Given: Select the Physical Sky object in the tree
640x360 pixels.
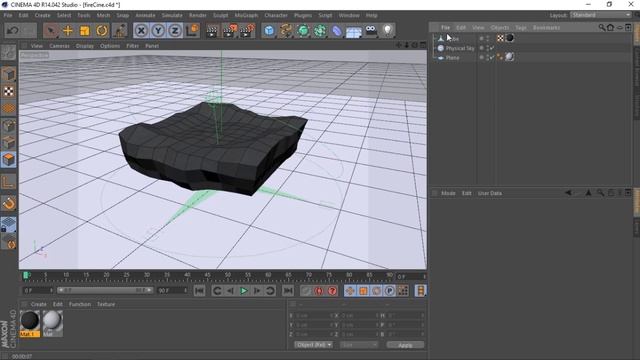Looking at the screenshot, I should click(x=460, y=48).
